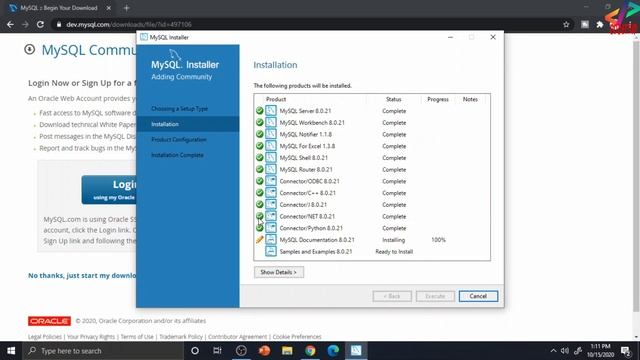Show hidden system tray icons

click(x=553, y=351)
